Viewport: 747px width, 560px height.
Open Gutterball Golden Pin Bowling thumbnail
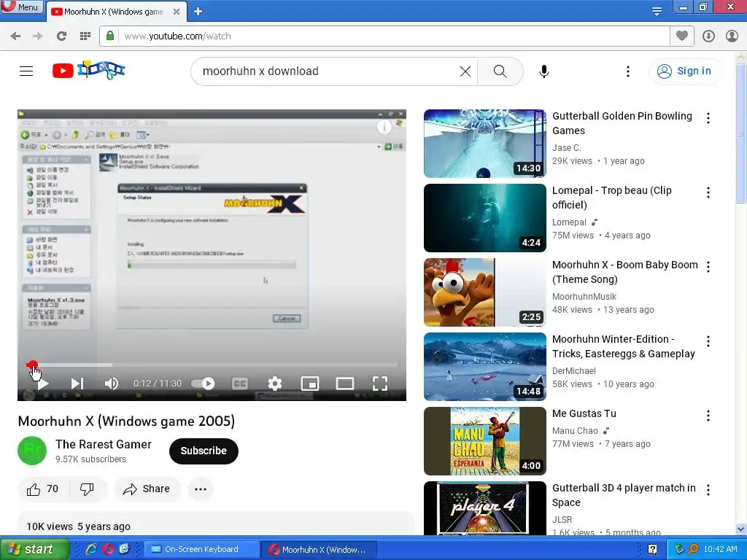coord(484,144)
